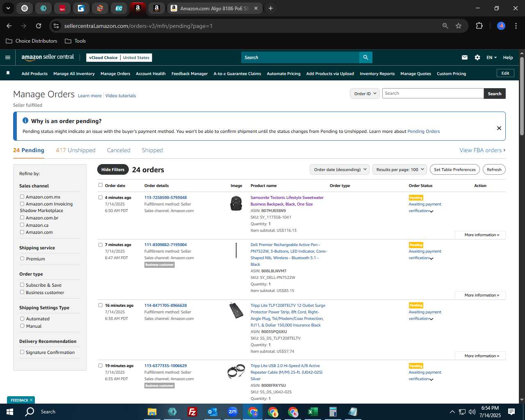Enable Signature Confirmation filter
Image resolution: width=525 pixels, height=420 pixels.
click(x=22, y=352)
